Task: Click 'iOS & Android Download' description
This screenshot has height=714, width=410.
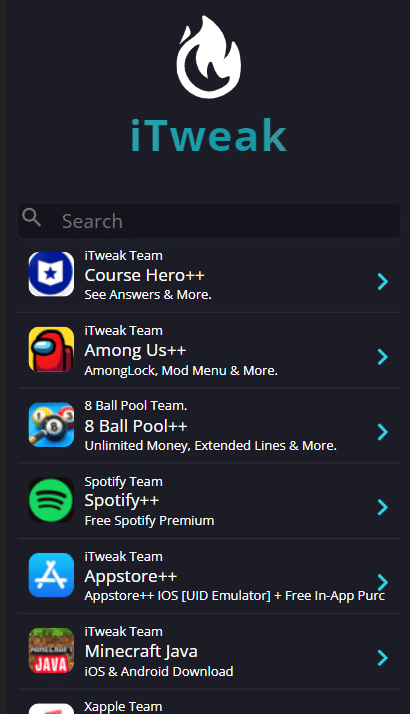Action: click(159, 671)
